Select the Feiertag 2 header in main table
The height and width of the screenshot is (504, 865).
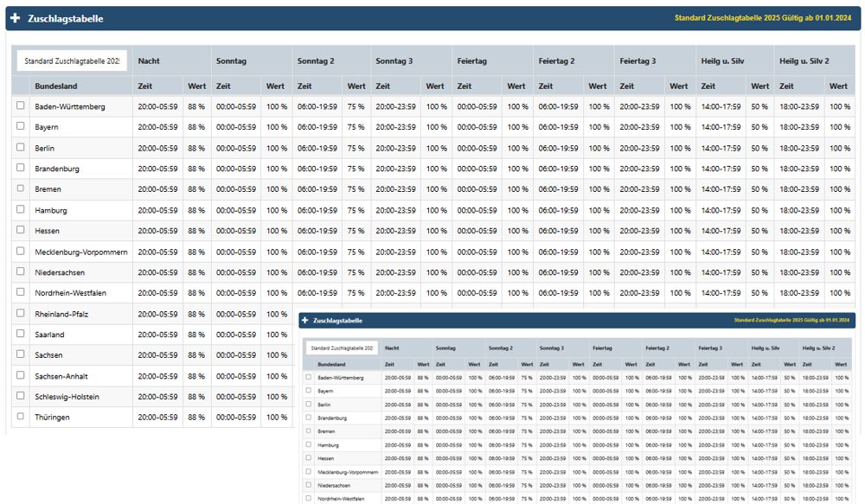pyautogui.click(x=556, y=61)
